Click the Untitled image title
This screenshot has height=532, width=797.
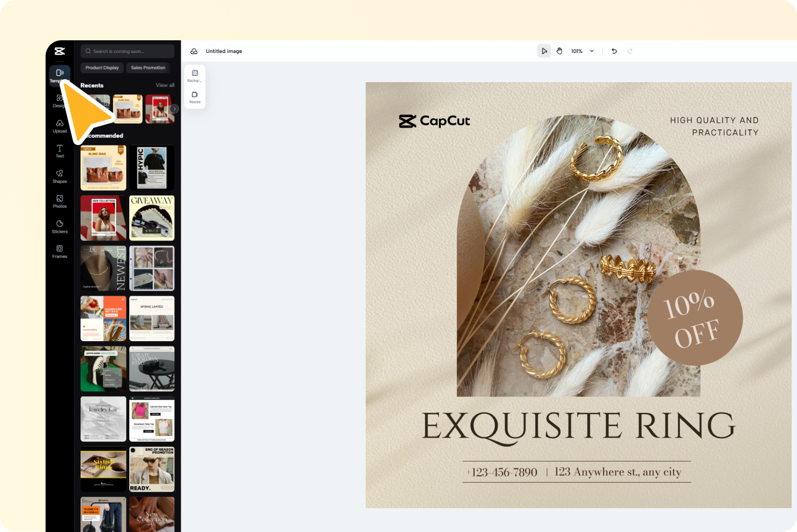coord(224,51)
